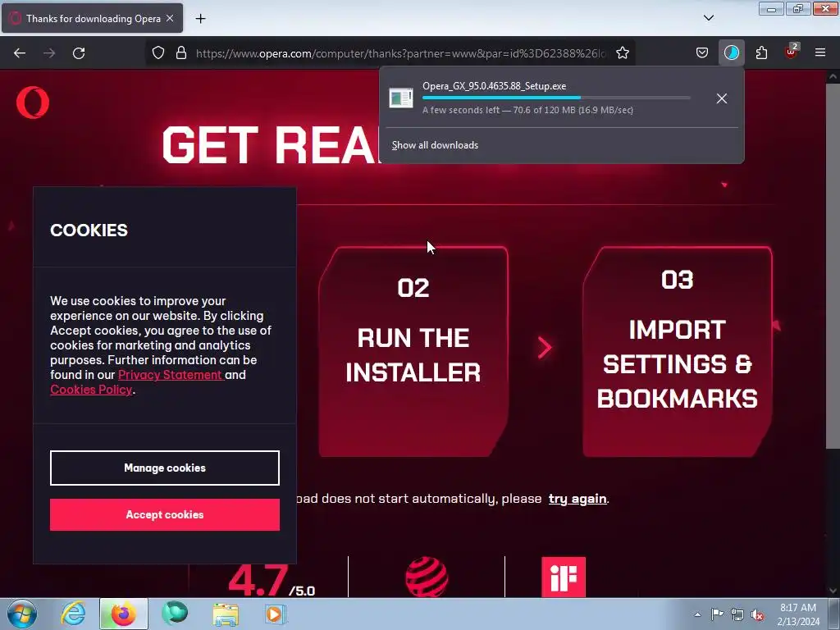840x630 pixels.
Task: Click the scrollbar up arrow
Action: tap(833, 76)
